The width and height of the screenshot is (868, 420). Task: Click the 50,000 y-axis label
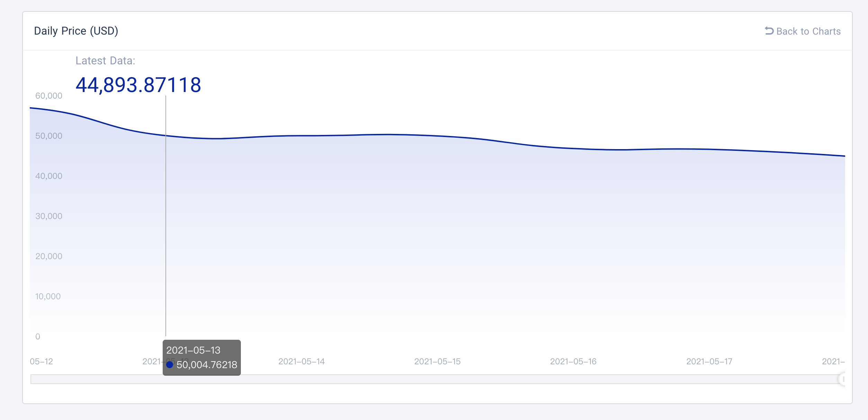tap(49, 136)
